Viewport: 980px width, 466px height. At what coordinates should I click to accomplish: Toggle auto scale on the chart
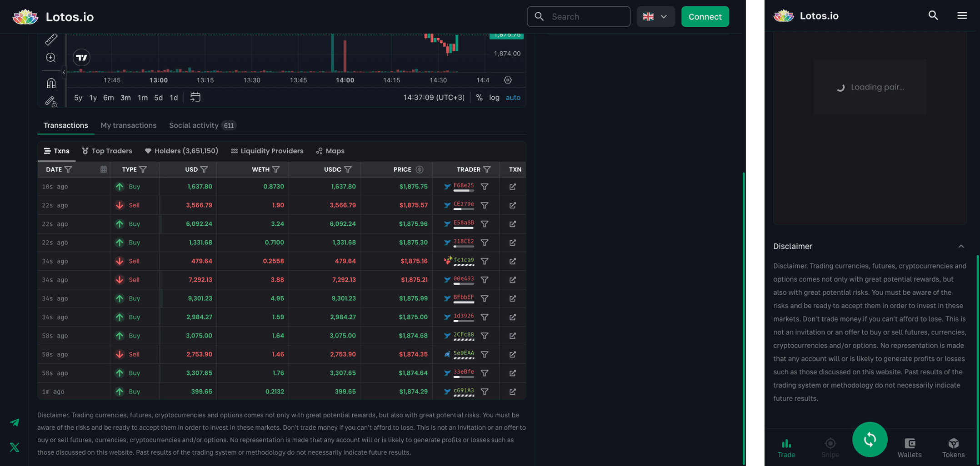(513, 98)
